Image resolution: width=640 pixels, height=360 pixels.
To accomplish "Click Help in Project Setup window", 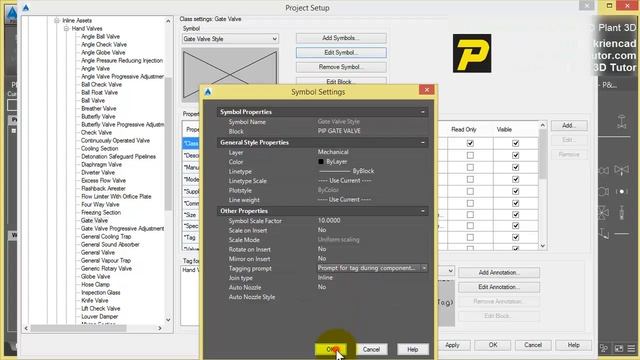I will (x=573, y=345).
